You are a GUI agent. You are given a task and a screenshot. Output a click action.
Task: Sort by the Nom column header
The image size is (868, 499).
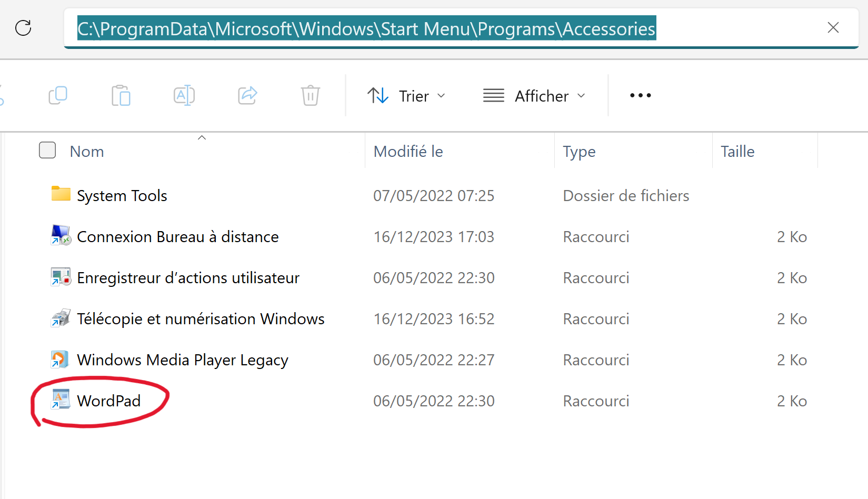pyautogui.click(x=87, y=152)
